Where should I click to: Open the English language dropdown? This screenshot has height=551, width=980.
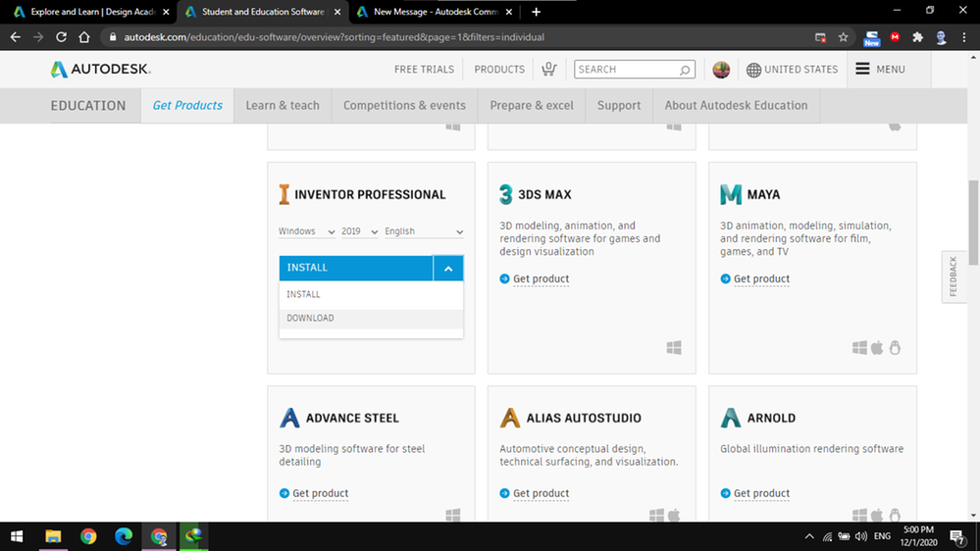click(424, 231)
